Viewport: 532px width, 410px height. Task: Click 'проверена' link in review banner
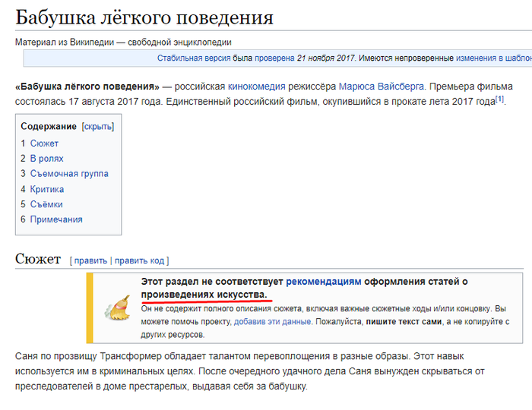(274, 58)
